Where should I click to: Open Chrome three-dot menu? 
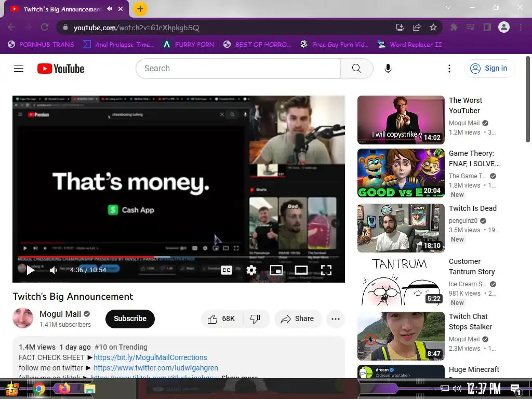point(521,27)
